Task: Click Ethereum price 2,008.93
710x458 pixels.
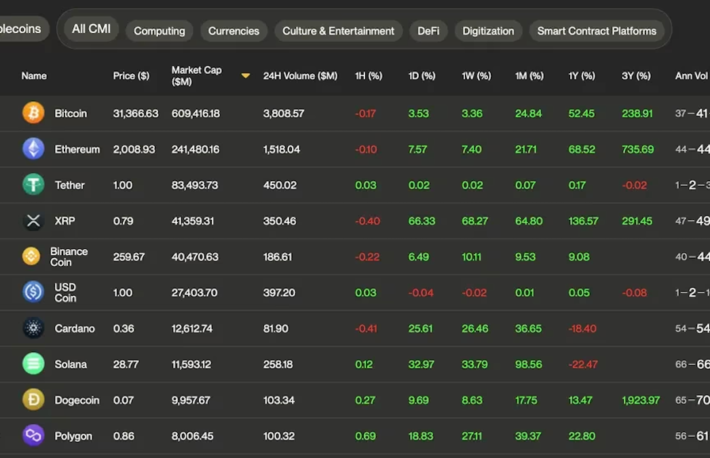Action: point(134,149)
